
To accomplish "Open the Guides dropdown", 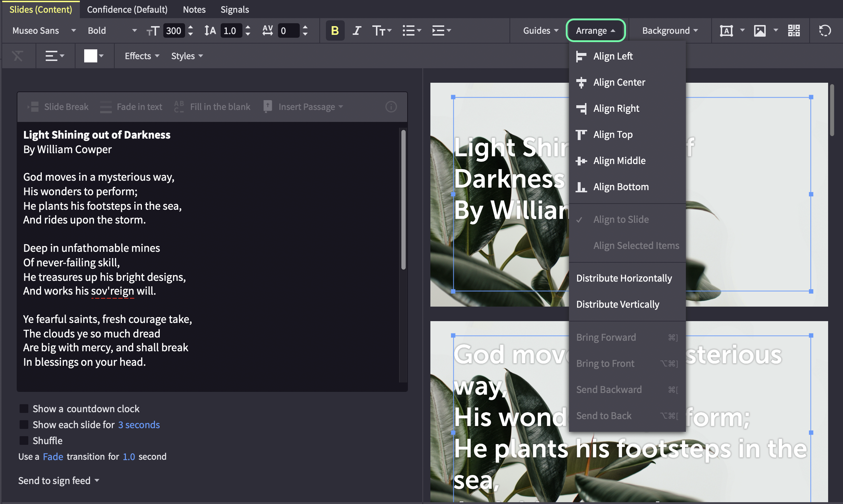I will click(540, 31).
